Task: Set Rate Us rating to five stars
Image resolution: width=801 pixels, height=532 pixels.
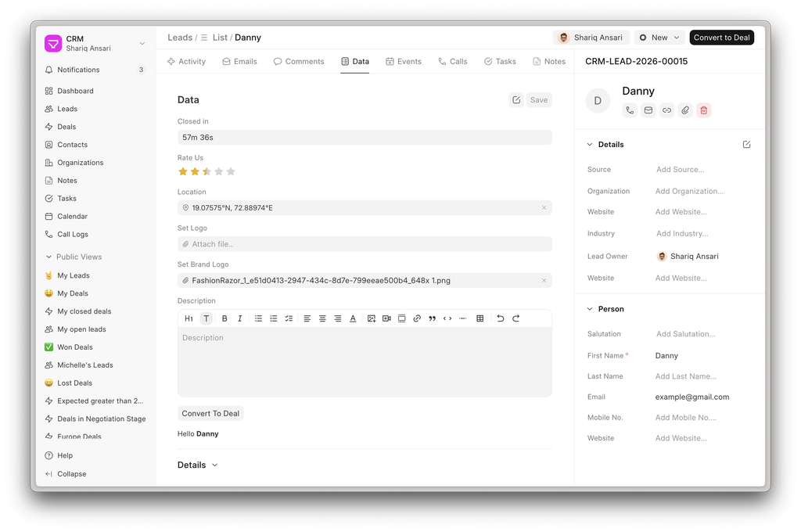Action: point(231,171)
